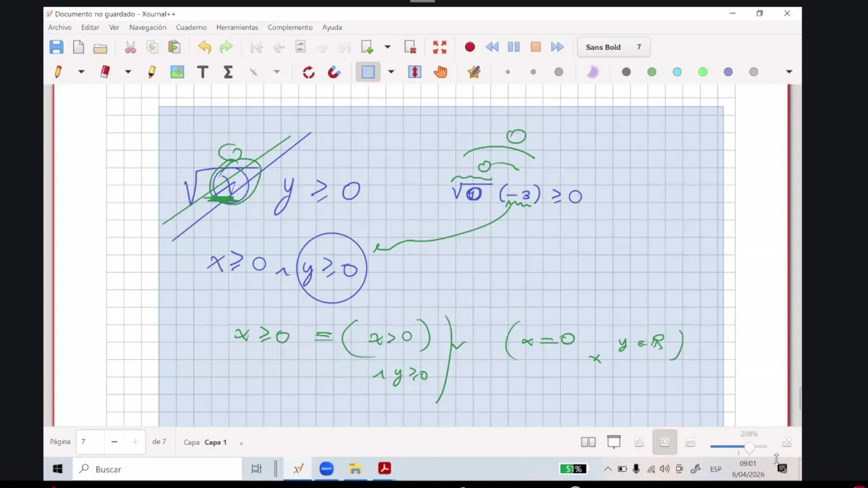The image size is (868, 488).
Task: Pick the light green color swatch
Action: (703, 72)
